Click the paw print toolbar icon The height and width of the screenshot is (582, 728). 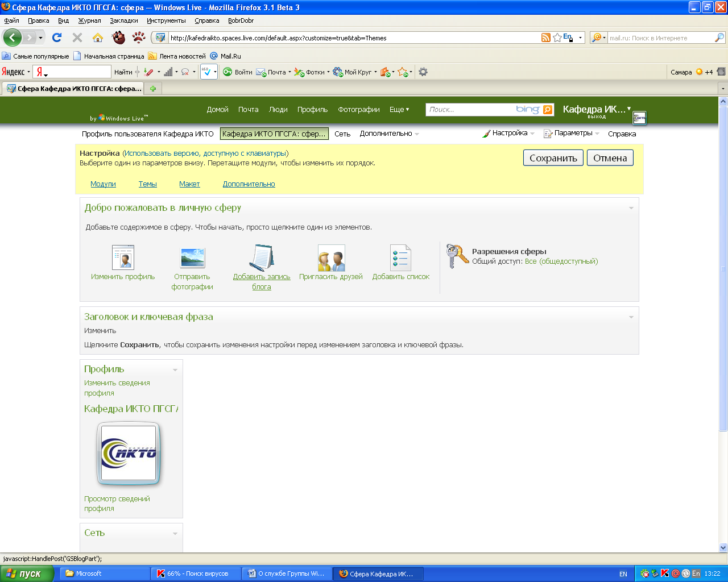[139, 38]
